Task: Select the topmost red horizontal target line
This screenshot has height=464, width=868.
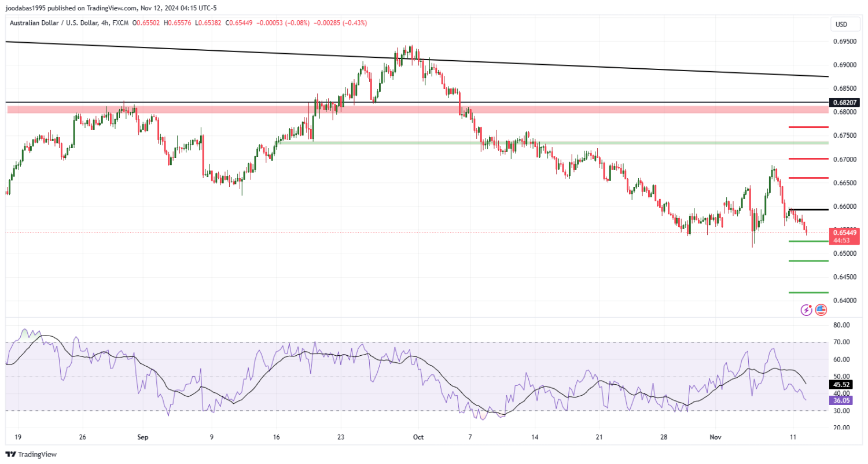Action: (808, 127)
